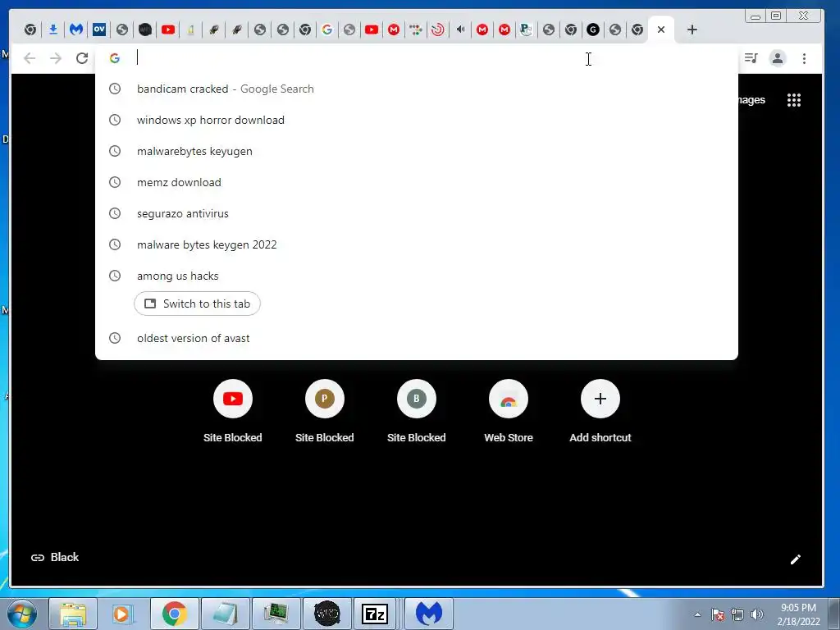Click the volume speaker tray icon

click(x=757, y=614)
